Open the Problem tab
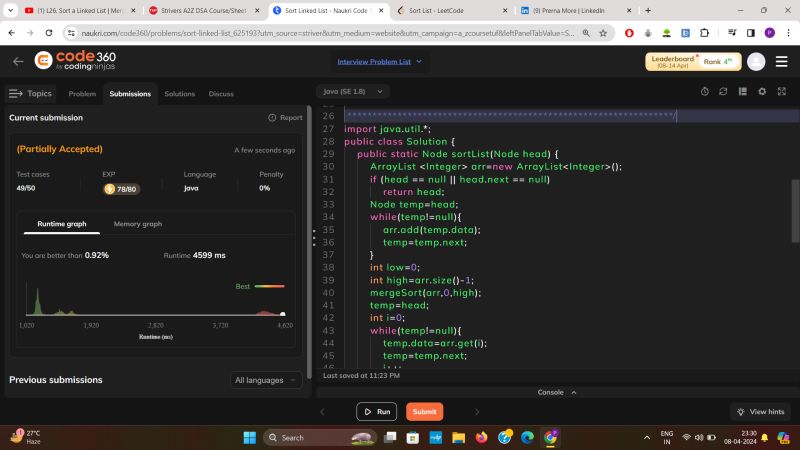 (82, 94)
